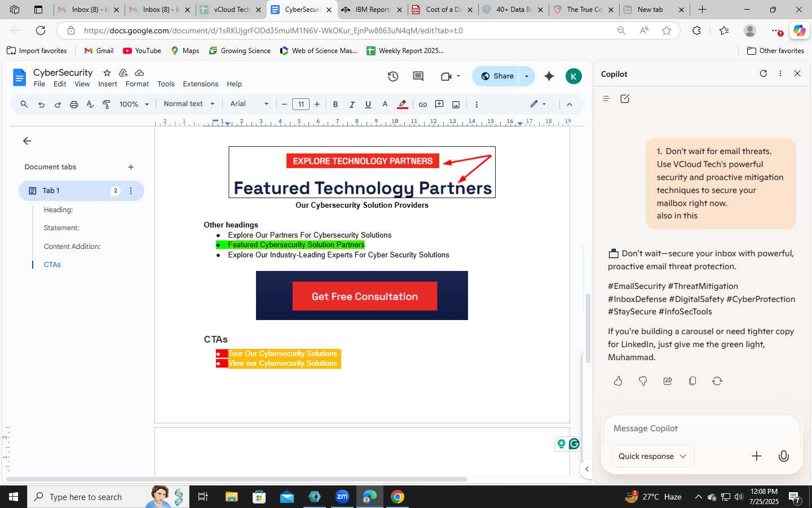This screenshot has height=508, width=812.
Task: Like the Copilot response
Action: [618, 381]
